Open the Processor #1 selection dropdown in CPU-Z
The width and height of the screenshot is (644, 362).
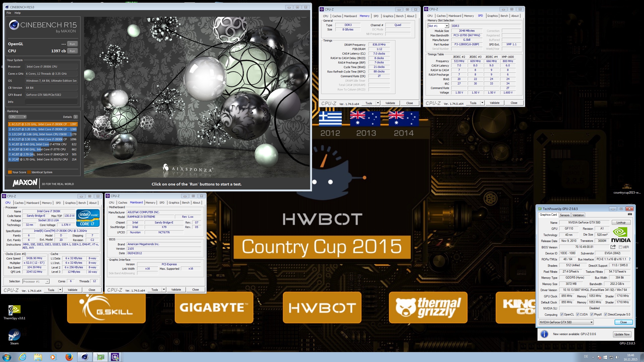[36, 281]
